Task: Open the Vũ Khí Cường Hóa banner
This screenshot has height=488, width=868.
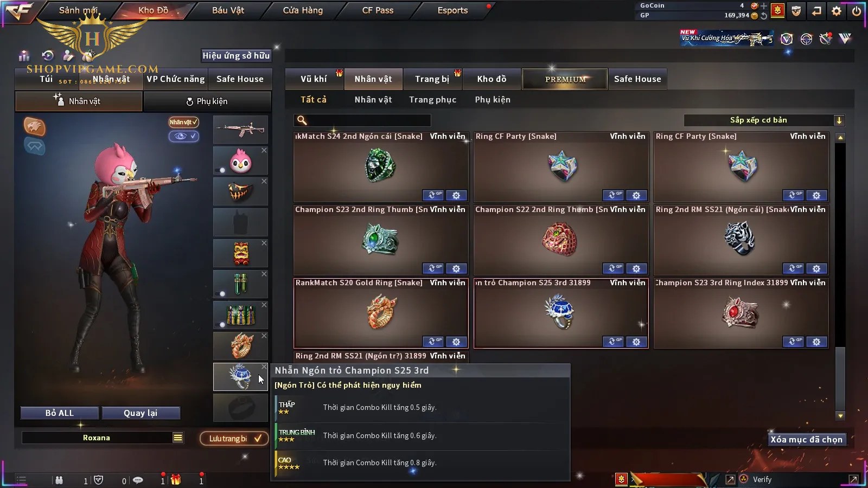Action: pyautogui.click(x=726, y=38)
